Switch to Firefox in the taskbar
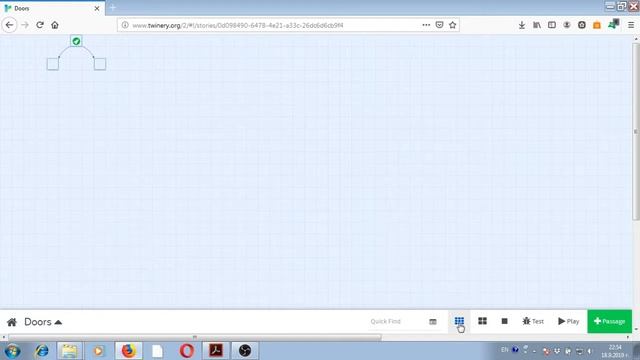Image resolution: width=640 pixels, height=360 pixels. click(128, 351)
